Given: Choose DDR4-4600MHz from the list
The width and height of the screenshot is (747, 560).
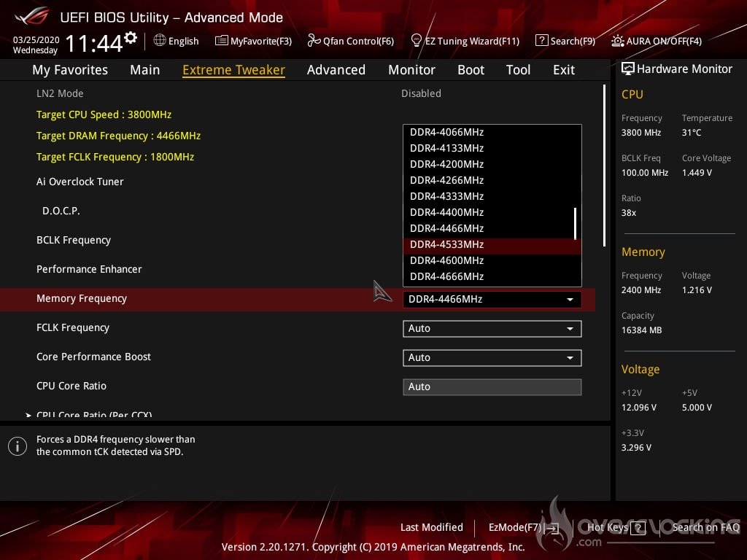Looking at the screenshot, I should pos(492,260).
